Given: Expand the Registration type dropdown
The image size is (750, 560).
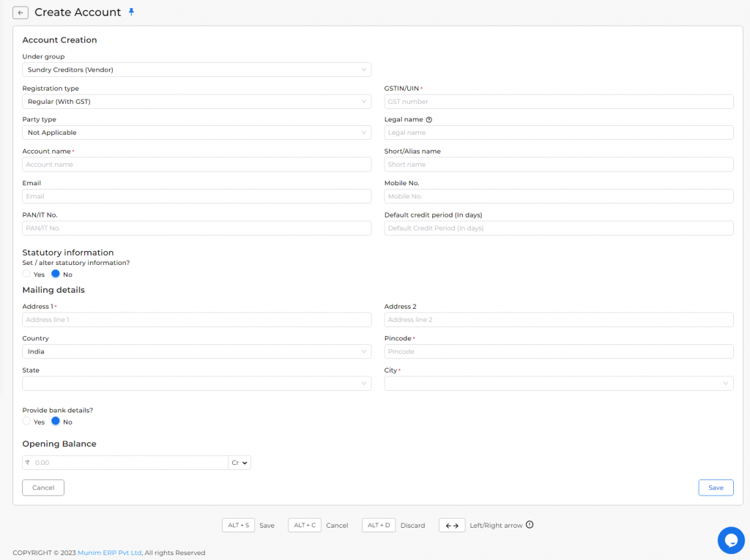Looking at the screenshot, I should (196, 101).
